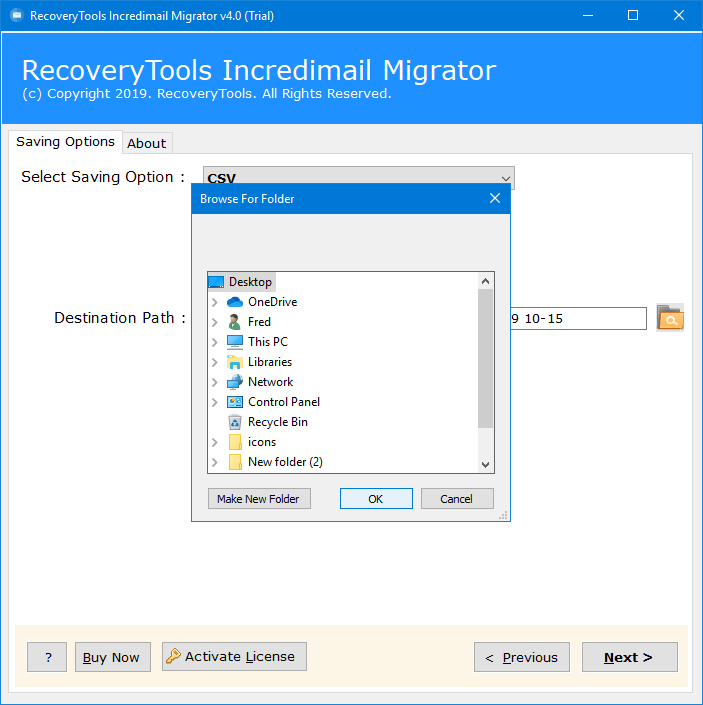
Task: Click the ? help button
Action: pyautogui.click(x=47, y=657)
